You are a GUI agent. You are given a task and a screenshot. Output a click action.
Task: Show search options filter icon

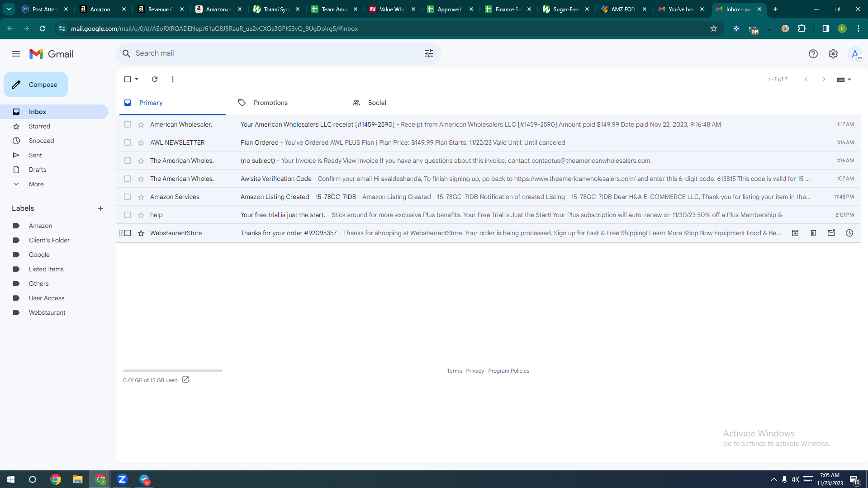pyautogui.click(x=429, y=53)
